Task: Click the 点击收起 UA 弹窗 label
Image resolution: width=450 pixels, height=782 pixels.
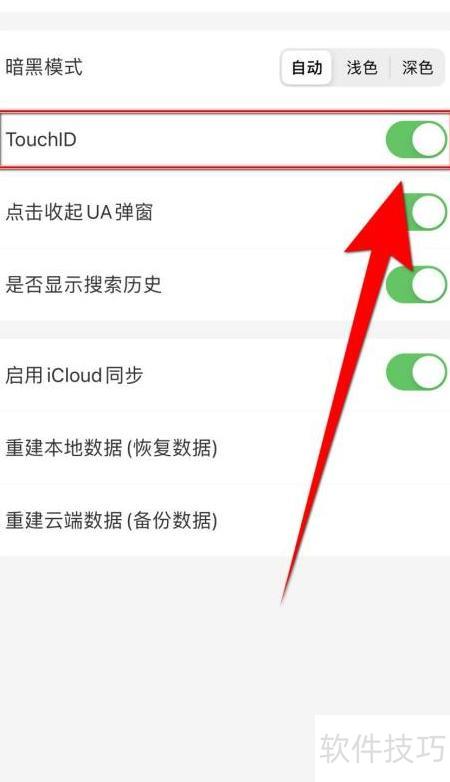Action: (x=79, y=212)
